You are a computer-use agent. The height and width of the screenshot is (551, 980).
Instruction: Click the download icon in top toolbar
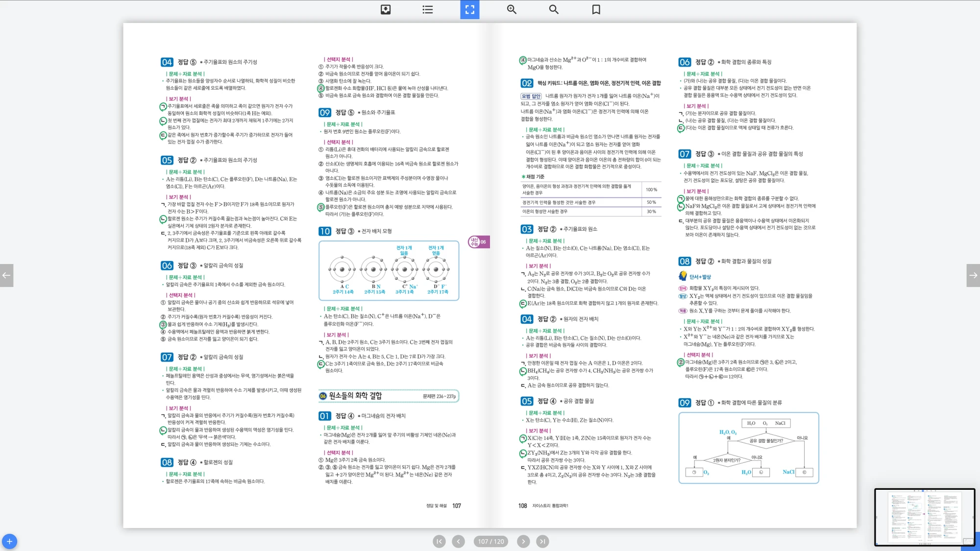click(x=386, y=9)
